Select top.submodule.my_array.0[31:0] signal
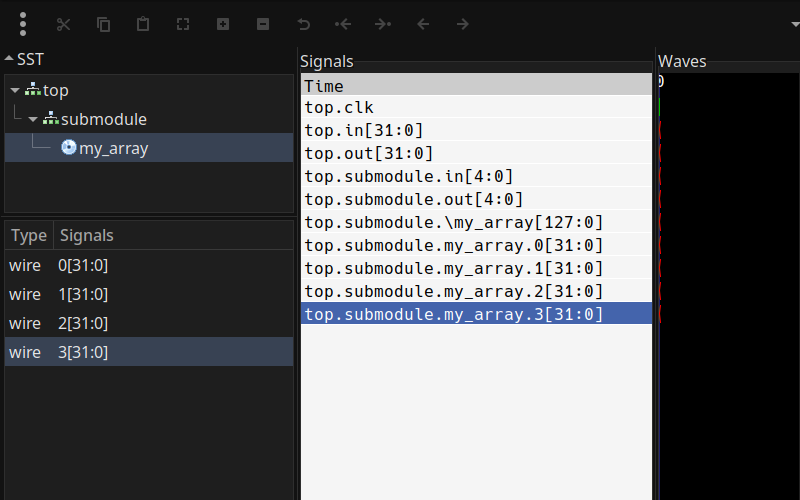The width and height of the screenshot is (800, 500). click(477, 245)
